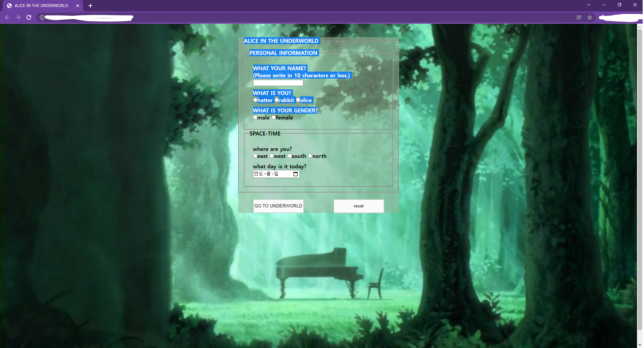Click the WHAT IS YOUR GENDER? label
The height and width of the screenshot is (348, 644).
[x=286, y=110]
